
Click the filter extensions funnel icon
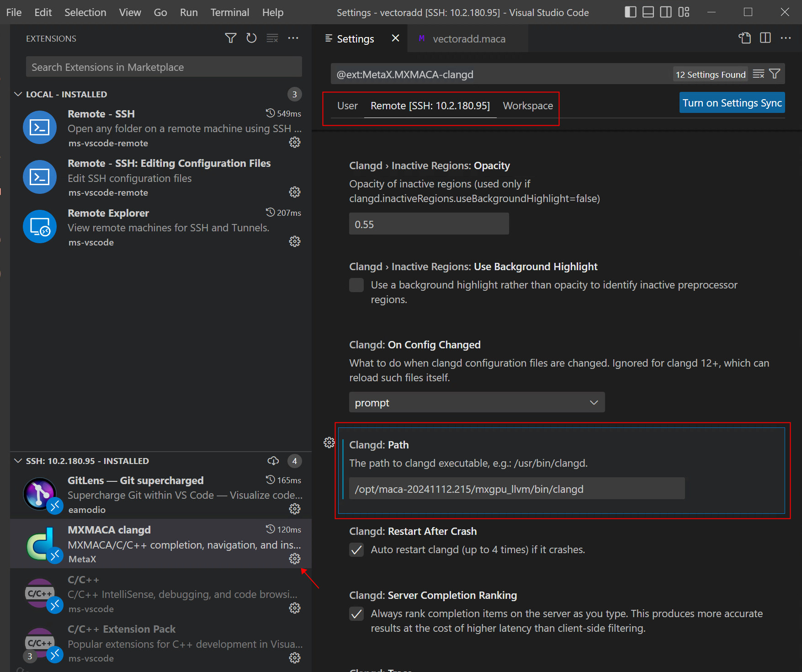coord(231,38)
